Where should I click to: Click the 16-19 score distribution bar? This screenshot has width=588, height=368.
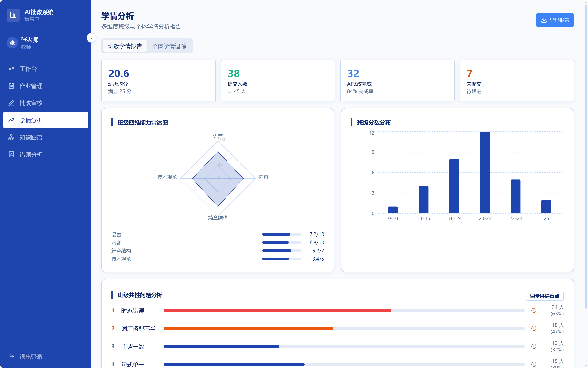coord(454,186)
